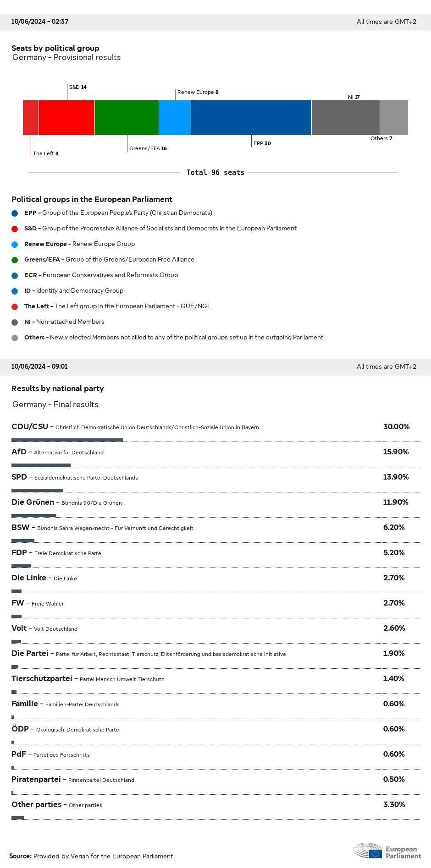The width and height of the screenshot is (431, 868).
Task: Click the Seats by political group heading
Action: pos(55,48)
